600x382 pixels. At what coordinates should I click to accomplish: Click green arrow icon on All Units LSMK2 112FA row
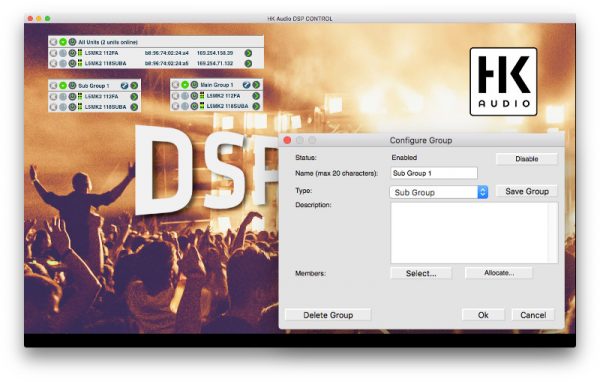coord(248,53)
